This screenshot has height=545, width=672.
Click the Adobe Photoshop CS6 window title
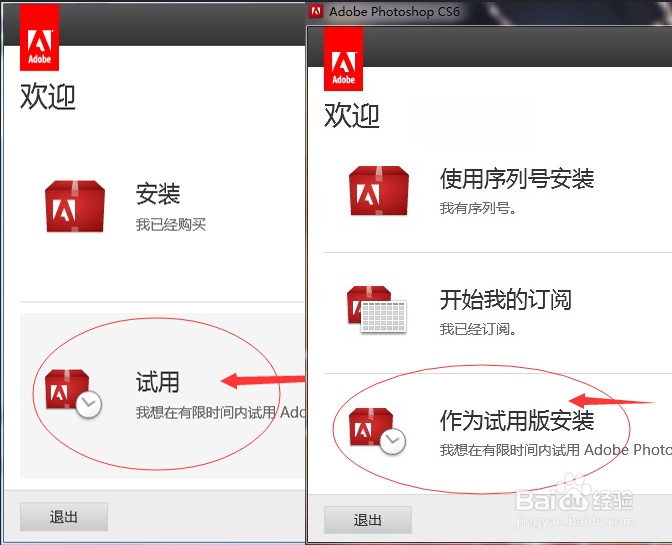pos(394,12)
